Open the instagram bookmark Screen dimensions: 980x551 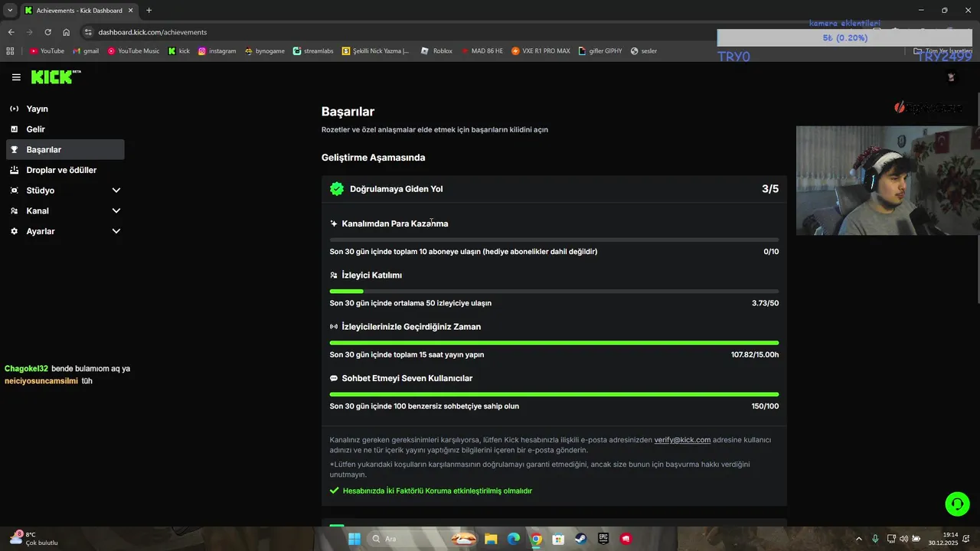click(217, 51)
